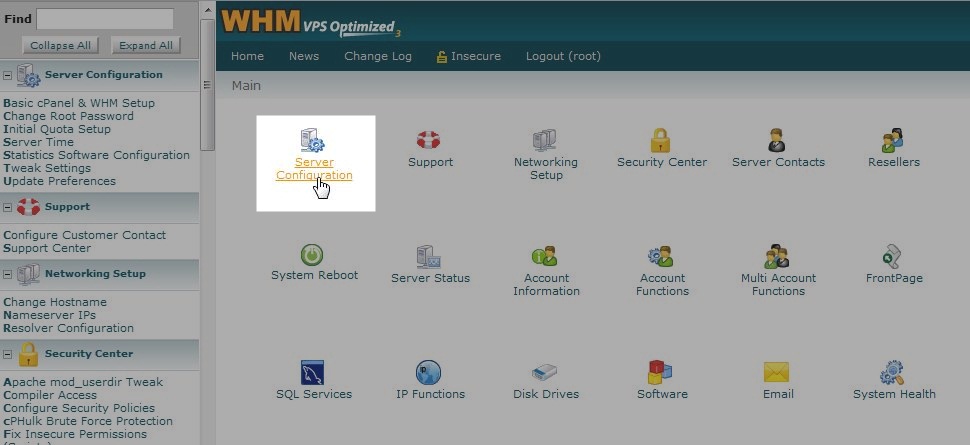Open Initial Quota Setup link
Screen dimensions: 970x445
57,129
